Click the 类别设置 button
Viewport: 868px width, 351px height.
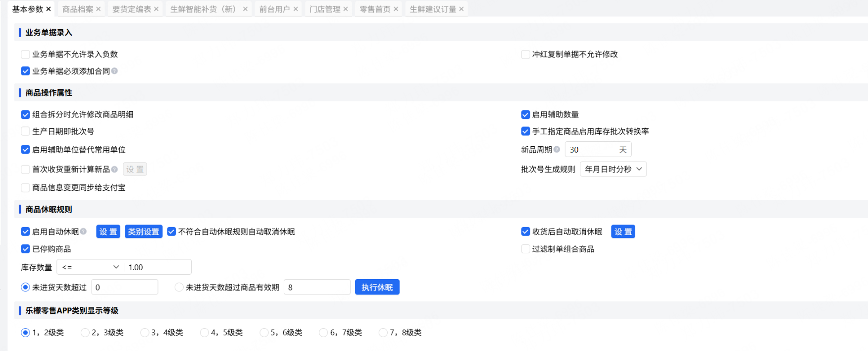(x=144, y=232)
